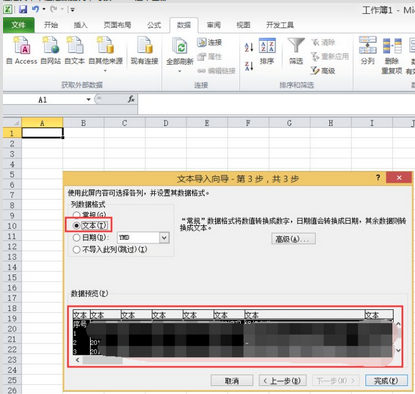Click the From Access import icon
Image resolution: width=415 pixels, height=394 pixels.
(22, 46)
